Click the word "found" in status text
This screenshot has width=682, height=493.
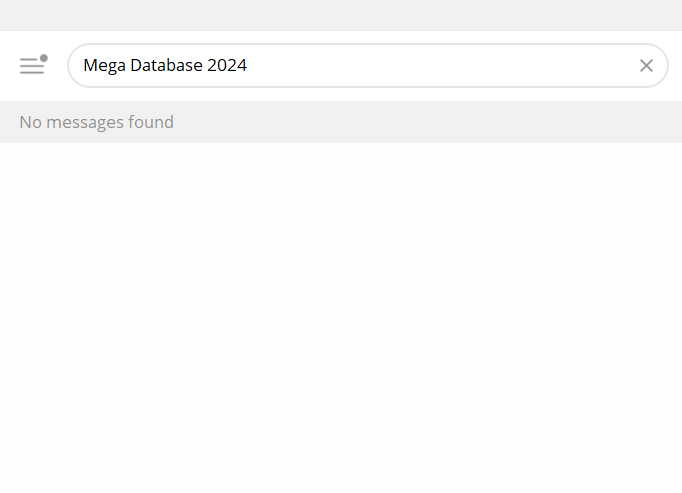[x=151, y=122]
